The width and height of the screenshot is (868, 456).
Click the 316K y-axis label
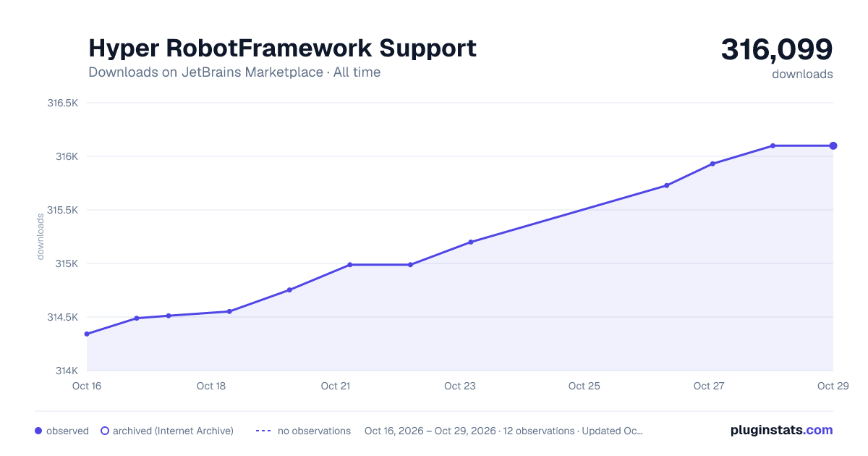pyautogui.click(x=66, y=156)
